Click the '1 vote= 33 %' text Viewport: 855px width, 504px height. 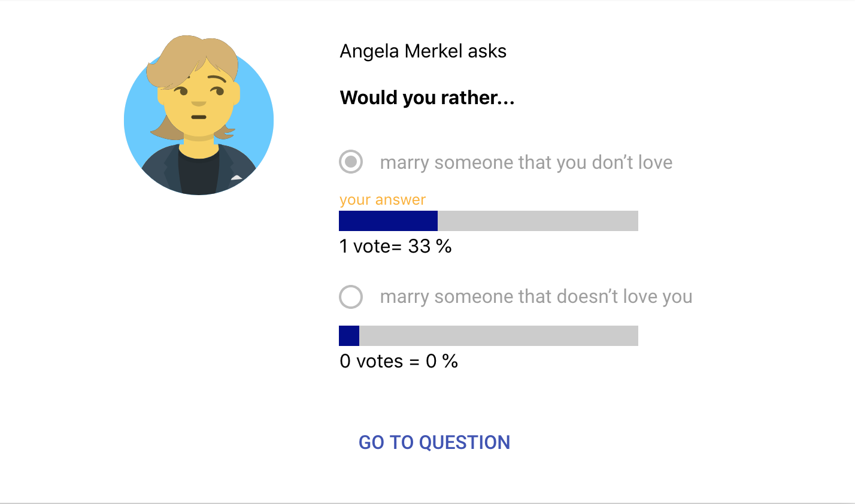pos(396,246)
